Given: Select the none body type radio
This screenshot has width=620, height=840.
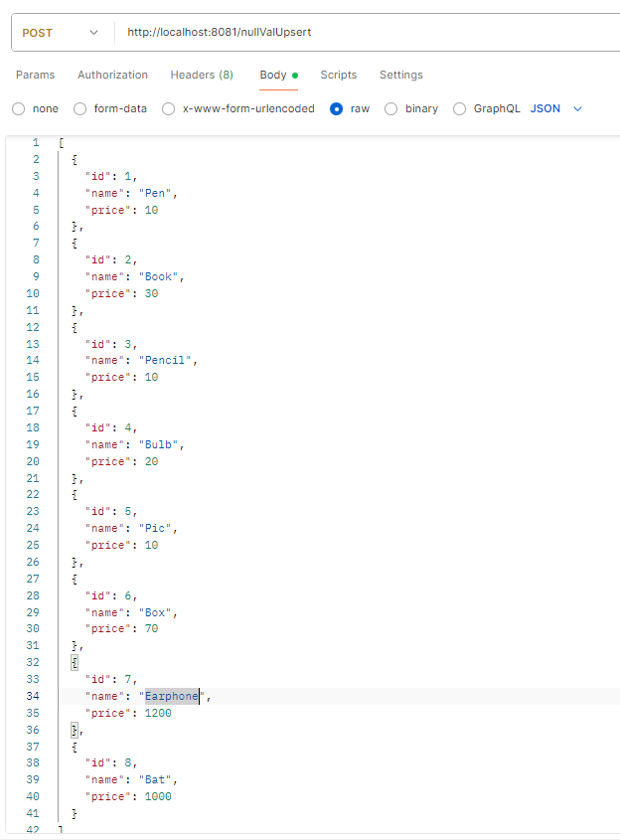Looking at the screenshot, I should [19, 108].
